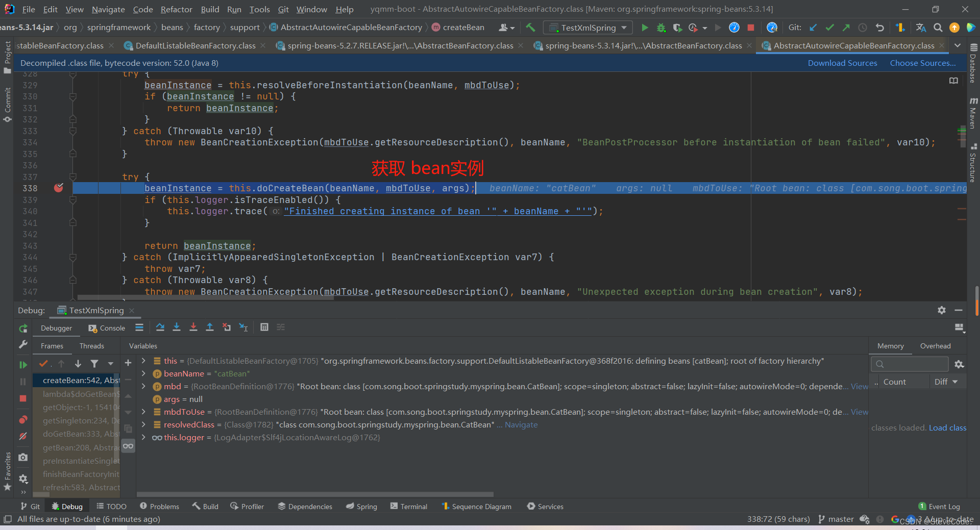Toggle the breakpoint on line 338
Image resolution: width=980 pixels, height=530 pixels.
(x=59, y=188)
